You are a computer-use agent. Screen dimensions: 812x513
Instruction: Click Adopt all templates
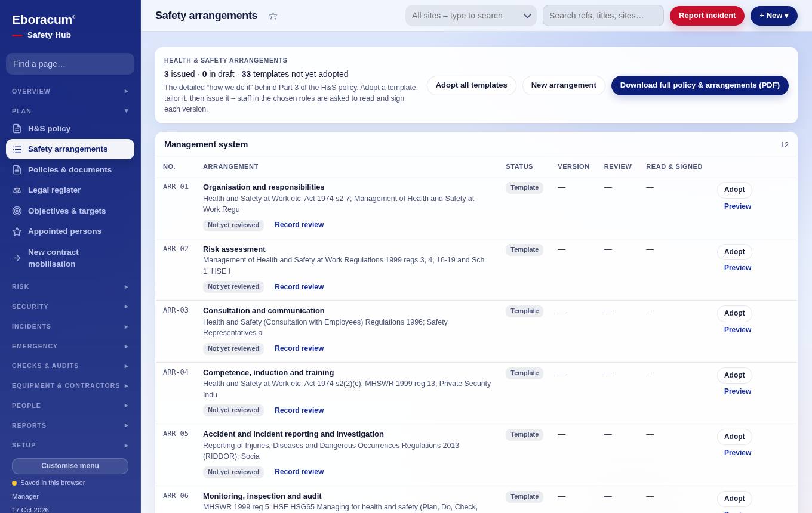pyautogui.click(x=472, y=85)
